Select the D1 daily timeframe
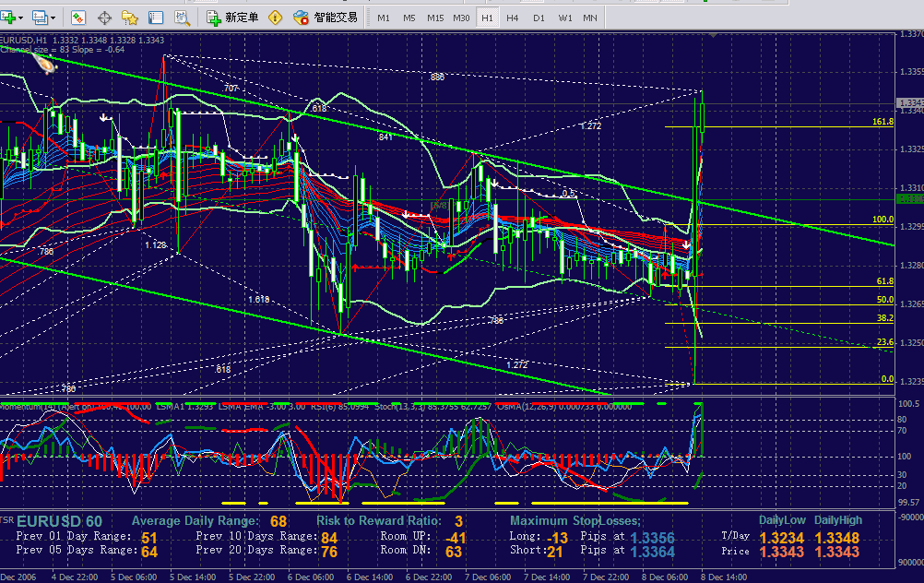 tap(539, 18)
